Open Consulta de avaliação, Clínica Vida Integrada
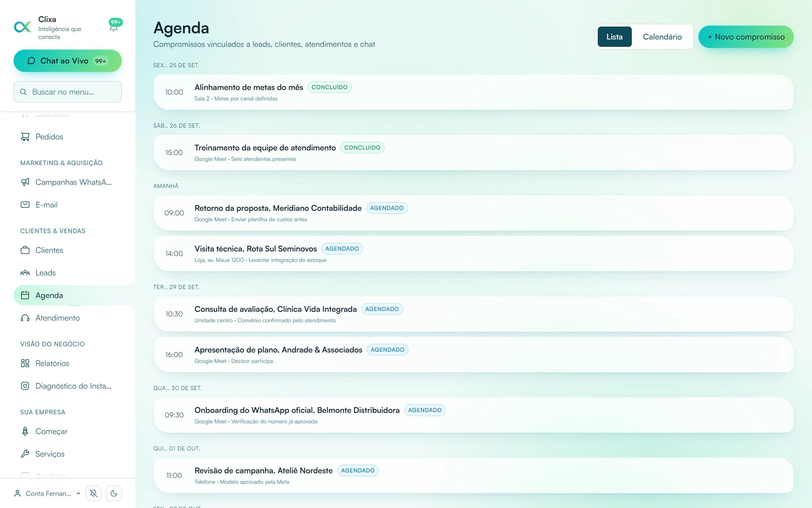812x508 pixels. (473, 314)
